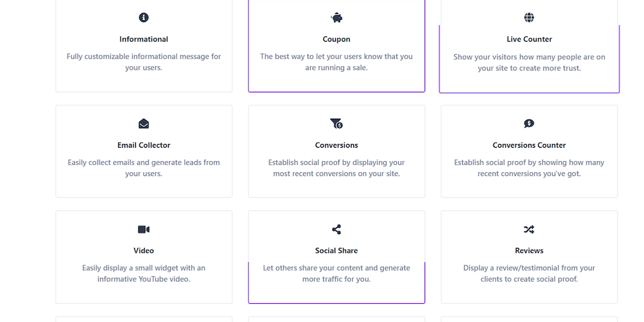The image size is (644, 322).
Task: Select the Conversions heading
Action: click(x=336, y=145)
